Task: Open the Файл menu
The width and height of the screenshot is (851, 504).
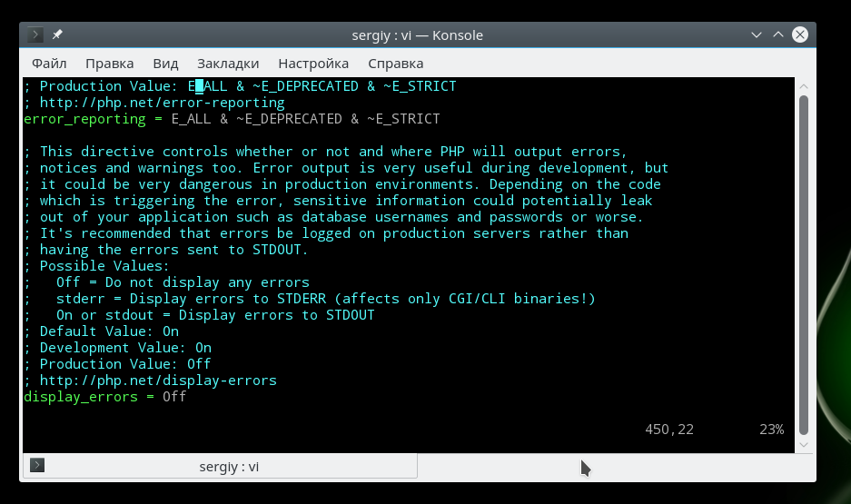Action: (49, 64)
